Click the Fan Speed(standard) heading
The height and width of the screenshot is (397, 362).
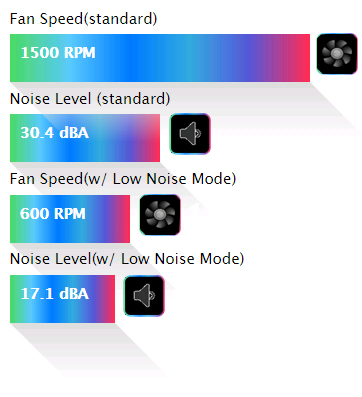83,19
